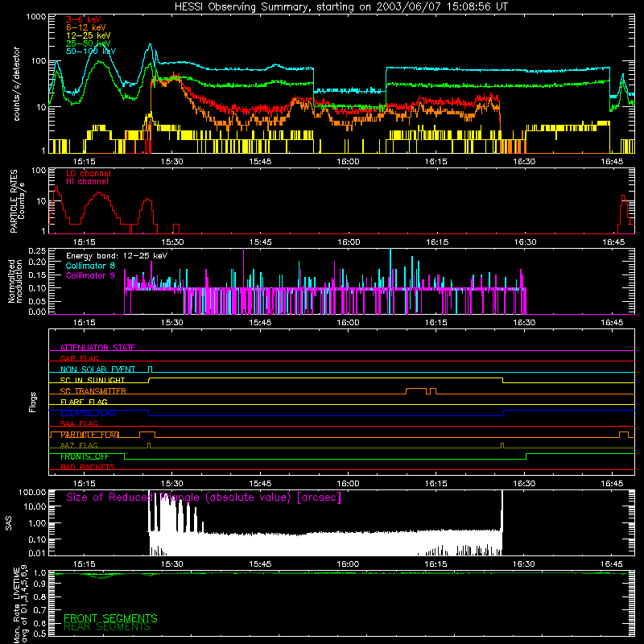Click the PARTICLE RATES Counts/s axis label
Image resolution: width=644 pixels, height=644 pixels.
tap(17, 200)
